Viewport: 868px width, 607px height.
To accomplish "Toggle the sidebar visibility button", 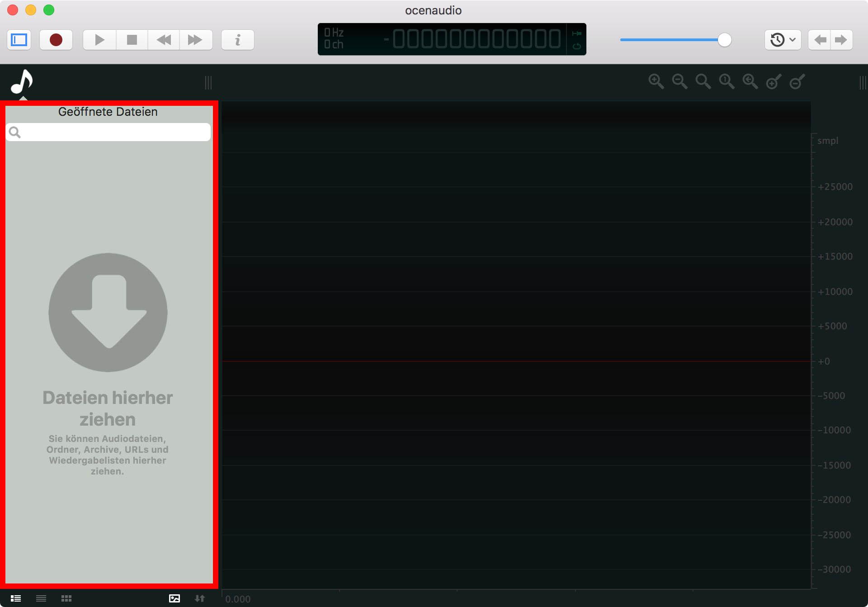I will [x=19, y=40].
